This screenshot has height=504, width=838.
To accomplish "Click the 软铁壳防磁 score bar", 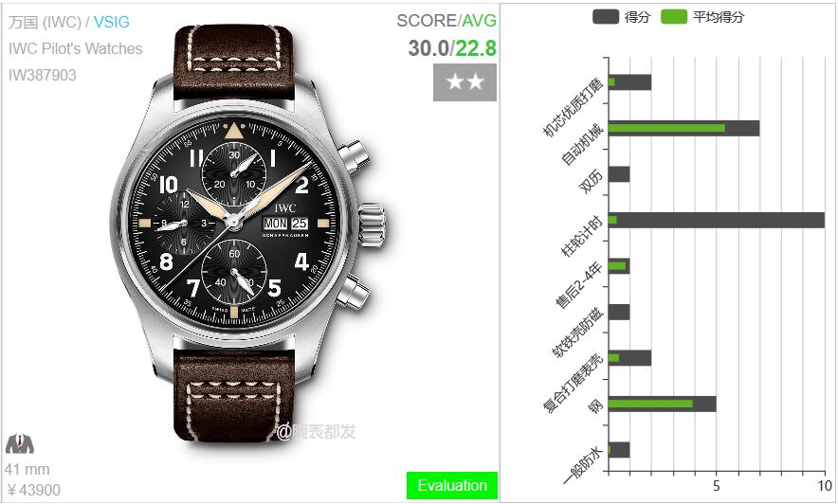I will click(x=619, y=312).
